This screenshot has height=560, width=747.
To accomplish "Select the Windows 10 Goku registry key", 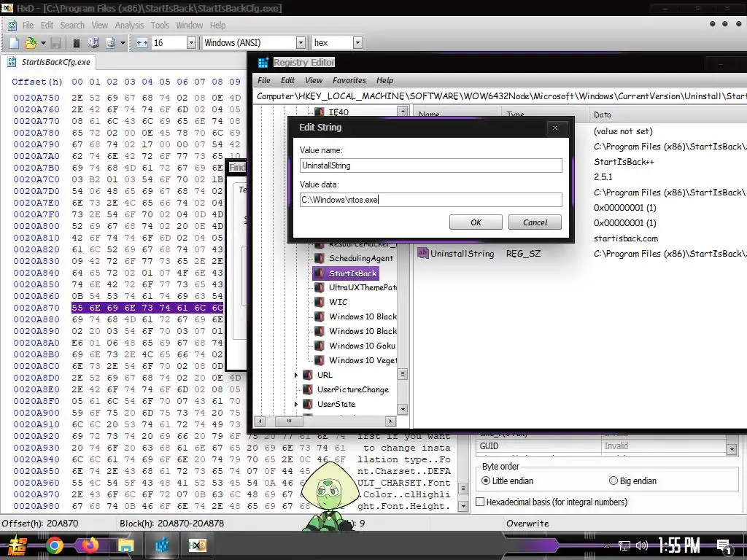I will (x=362, y=346).
